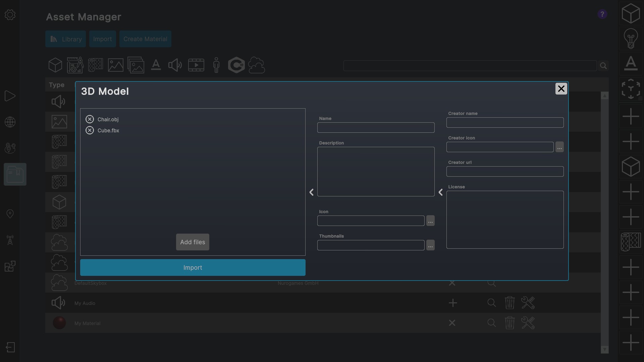This screenshot has height=362, width=644.
Task: Open the location pin icon
Action: click(x=10, y=214)
